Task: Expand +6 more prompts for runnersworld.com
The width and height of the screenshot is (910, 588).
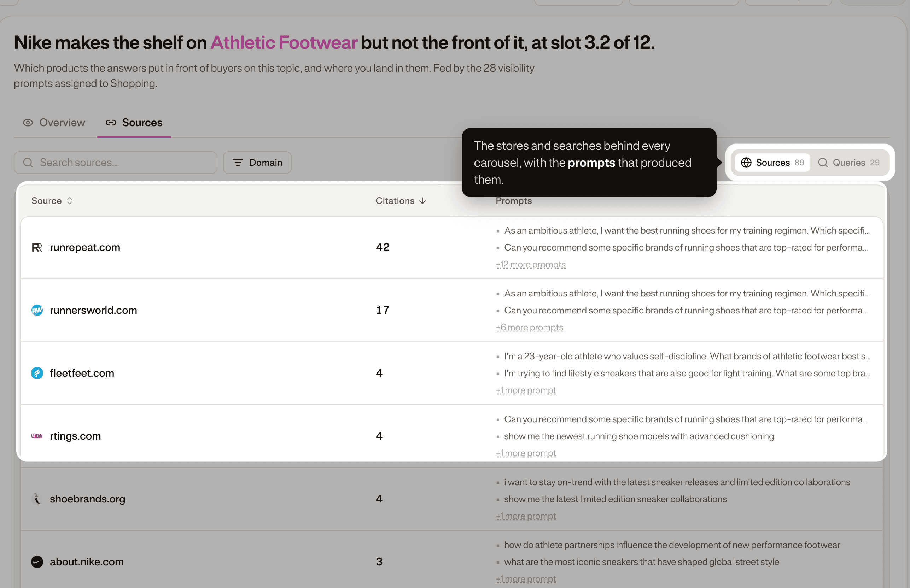Action: [529, 328]
